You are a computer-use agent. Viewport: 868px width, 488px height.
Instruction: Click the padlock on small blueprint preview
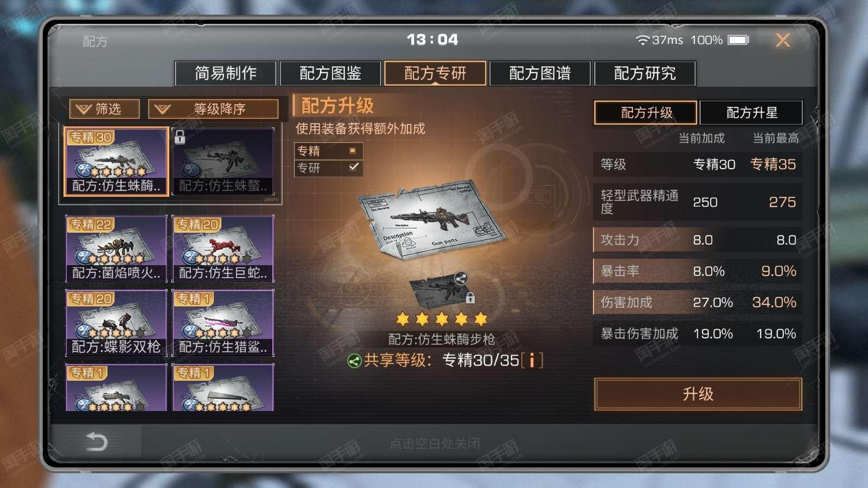pyautogui.click(x=470, y=298)
